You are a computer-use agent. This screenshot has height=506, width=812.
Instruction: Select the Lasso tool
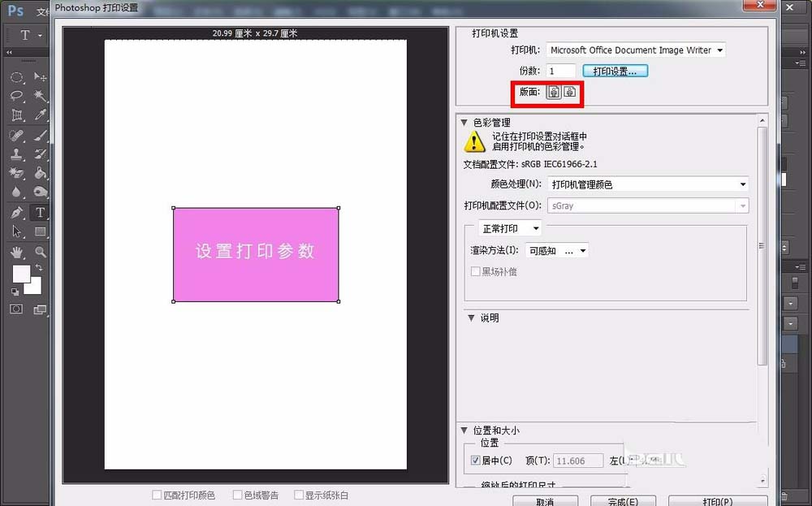(x=16, y=96)
